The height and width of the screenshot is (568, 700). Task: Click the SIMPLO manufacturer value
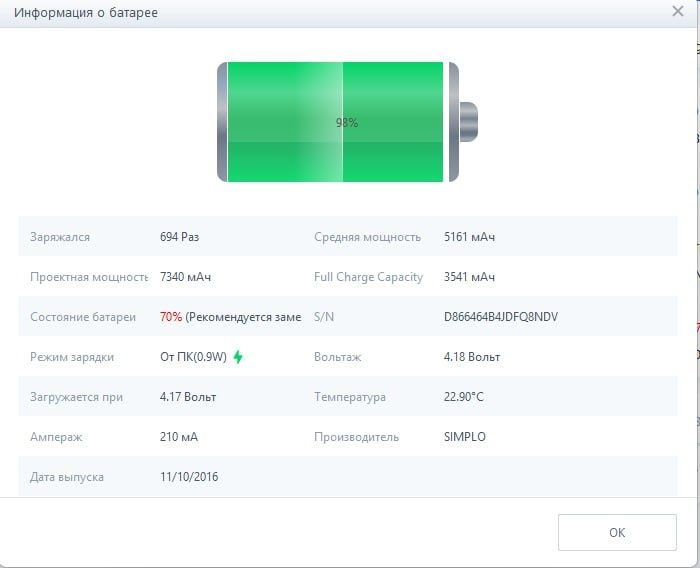(x=465, y=437)
